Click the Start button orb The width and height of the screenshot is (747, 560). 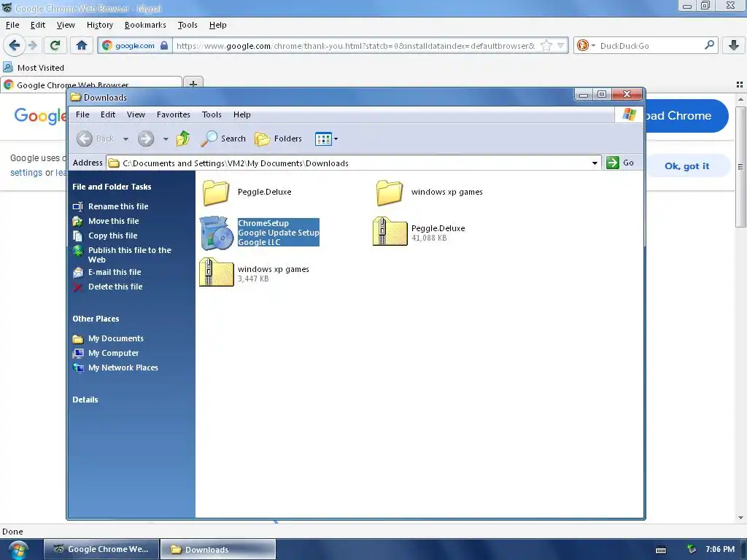point(18,549)
